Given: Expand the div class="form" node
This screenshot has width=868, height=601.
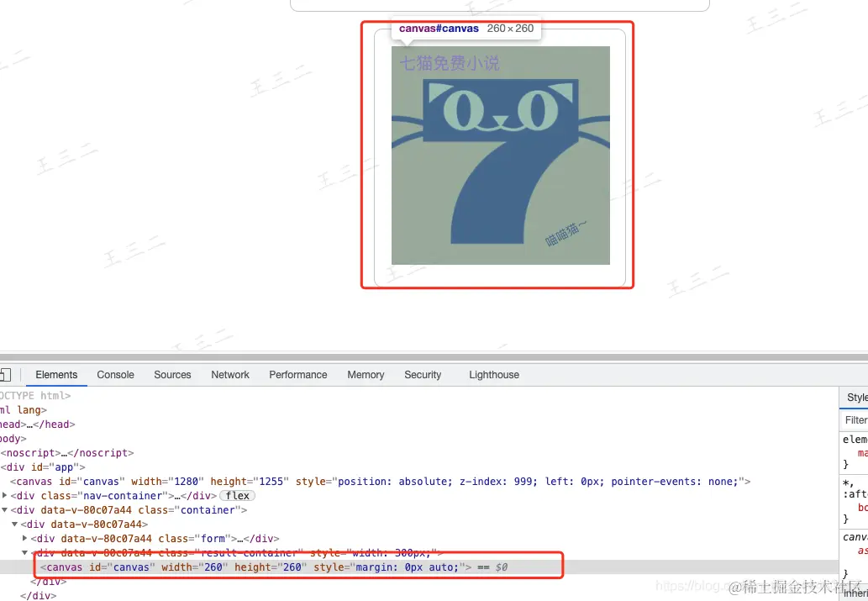Looking at the screenshot, I should (25, 538).
